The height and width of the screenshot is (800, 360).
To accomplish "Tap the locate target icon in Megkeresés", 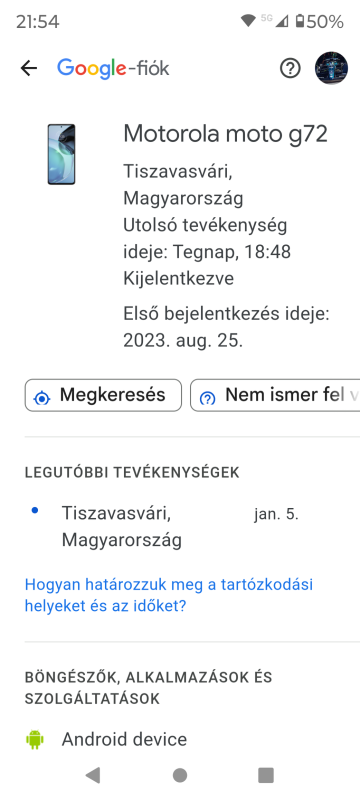I will pos(42,398).
